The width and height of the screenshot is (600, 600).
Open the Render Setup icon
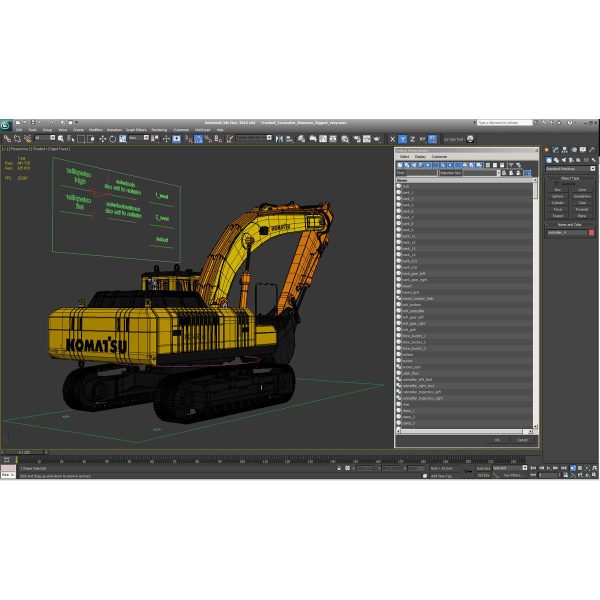pos(357,139)
